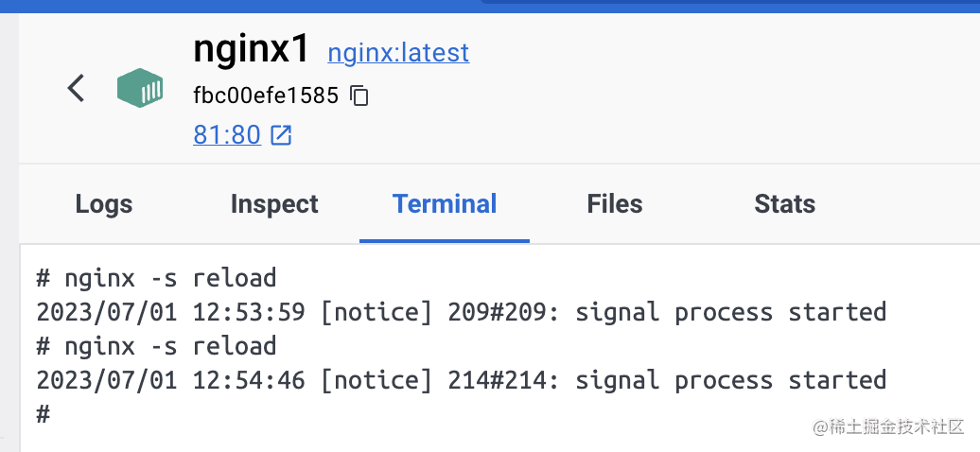The width and height of the screenshot is (980, 452).
Task: Click the blue window title bar strip
Action: pyautogui.click(x=490, y=7)
